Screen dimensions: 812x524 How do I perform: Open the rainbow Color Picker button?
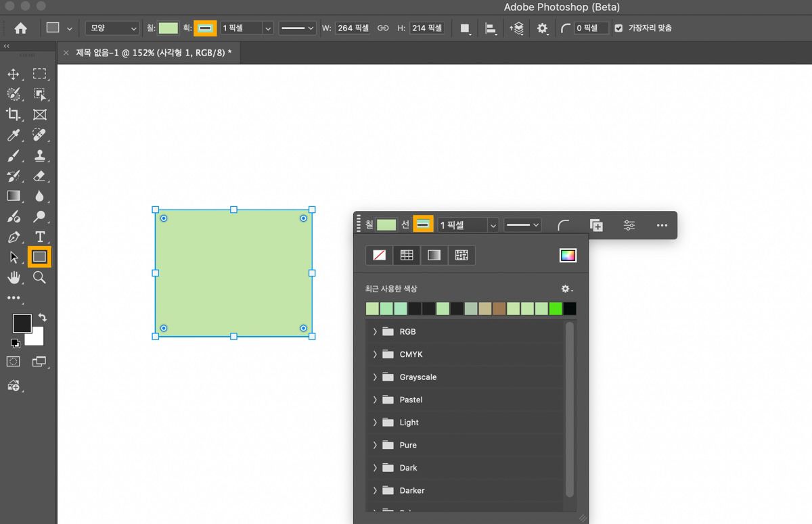tap(568, 255)
